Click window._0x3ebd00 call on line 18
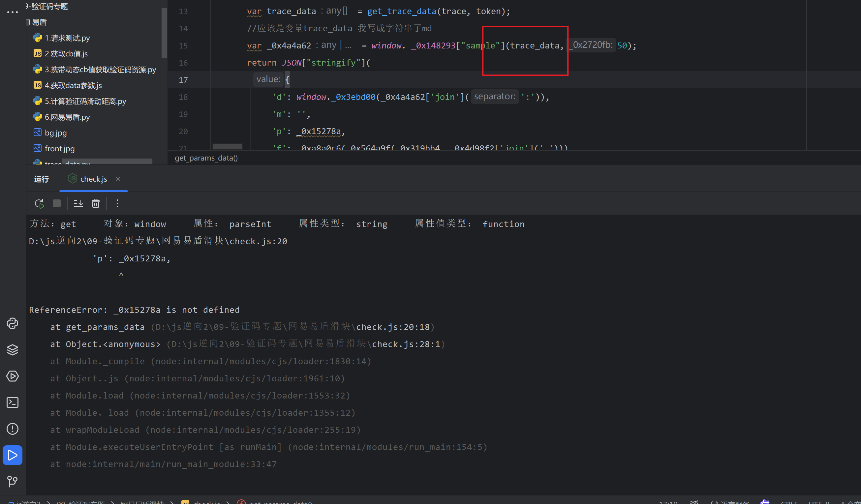The image size is (861, 504). pyautogui.click(x=336, y=97)
